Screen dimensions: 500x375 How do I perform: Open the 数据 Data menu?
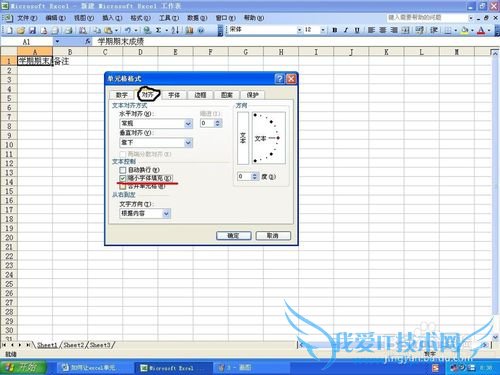(197, 18)
